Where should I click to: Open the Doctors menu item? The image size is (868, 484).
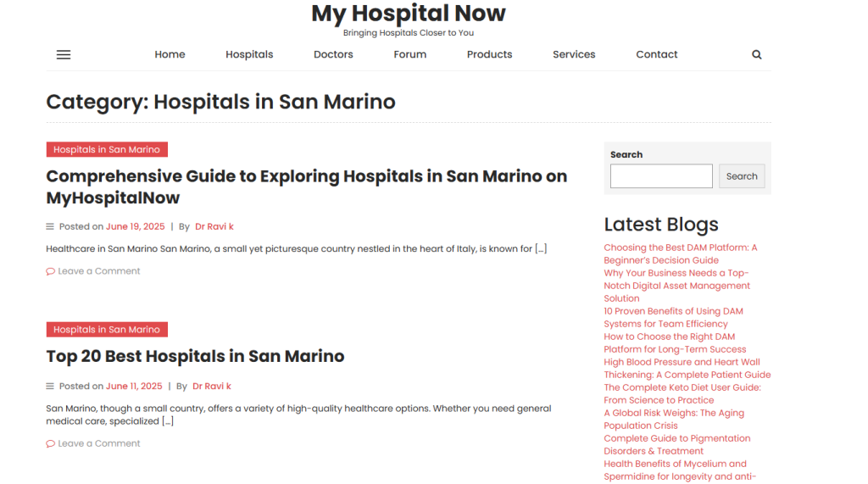pos(333,54)
